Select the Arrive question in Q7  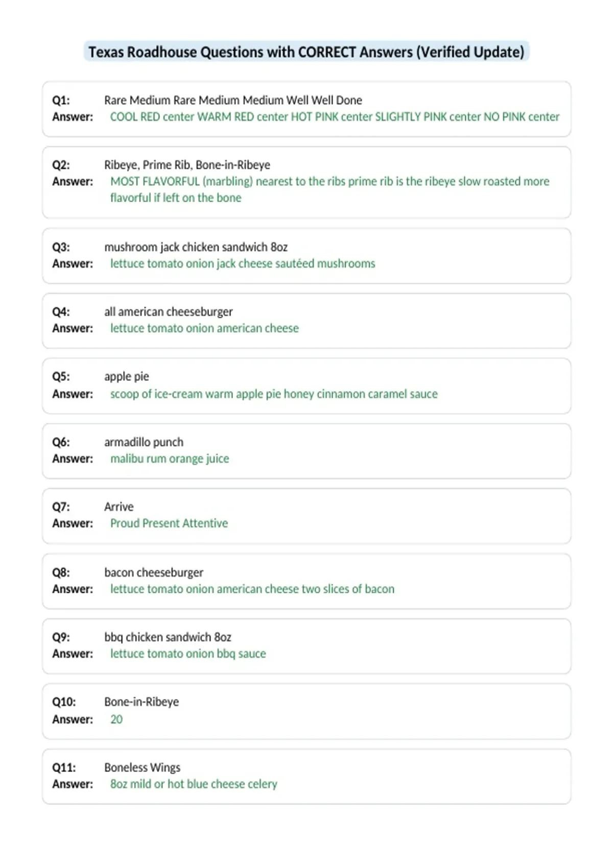(119, 507)
